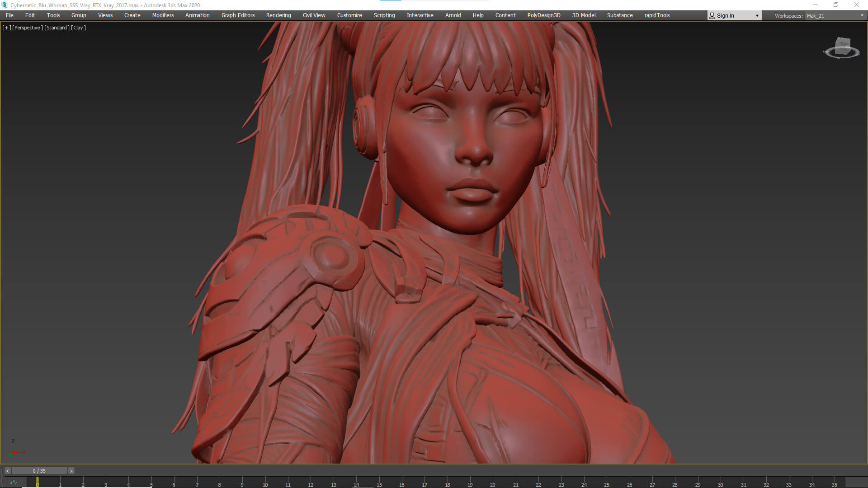868x488 pixels.
Task: Minimize the 3ds Max window
Action: tap(816, 5)
